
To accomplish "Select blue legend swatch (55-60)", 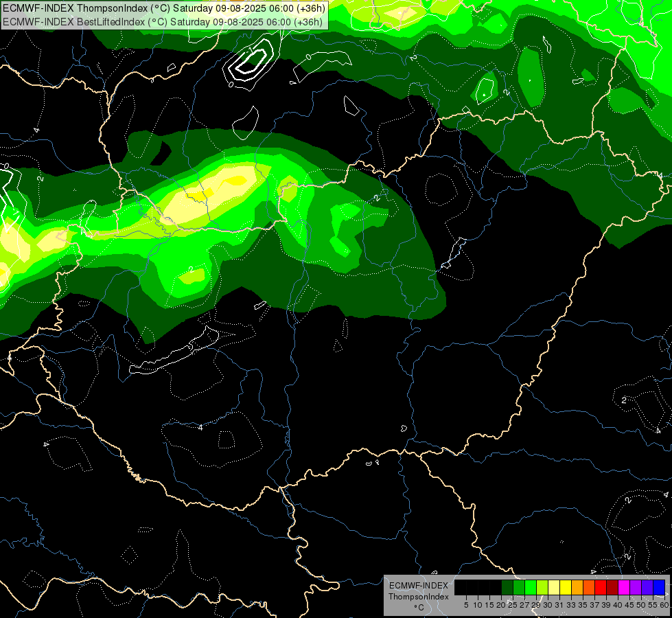I will tap(659, 587).
